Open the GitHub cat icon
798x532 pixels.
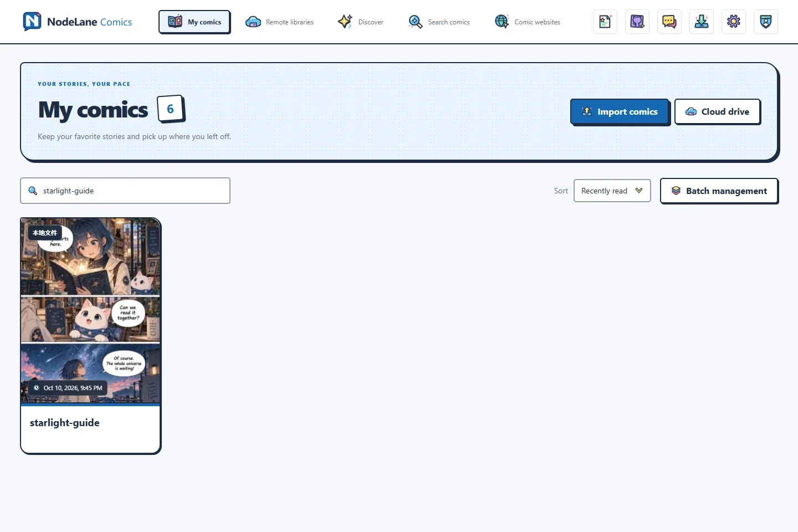637,22
